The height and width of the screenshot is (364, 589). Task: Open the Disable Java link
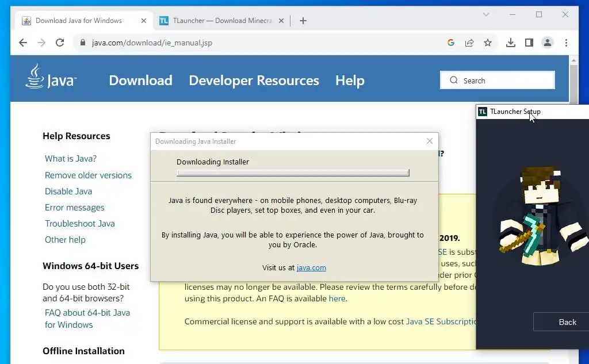pos(68,191)
